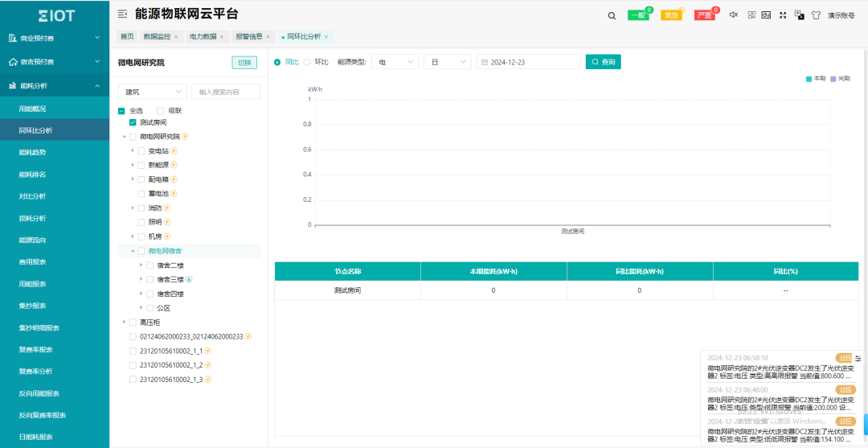Open the 06:58:10 过压 alarm notification

coord(782,366)
